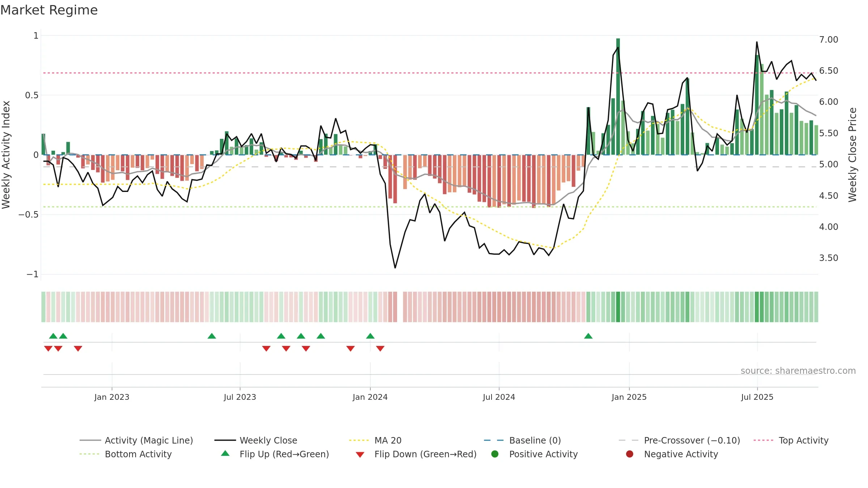Click the Positive Activity green dot icon
Viewport: 868px width, 488px height.
tap(495, 454)
